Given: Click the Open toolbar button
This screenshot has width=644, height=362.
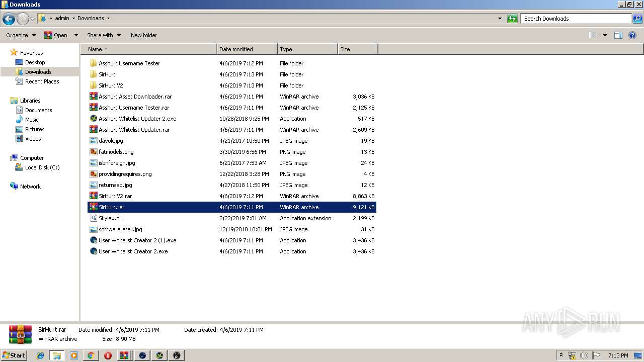Looking at the screenshot, I should click(x=56, y=35).
